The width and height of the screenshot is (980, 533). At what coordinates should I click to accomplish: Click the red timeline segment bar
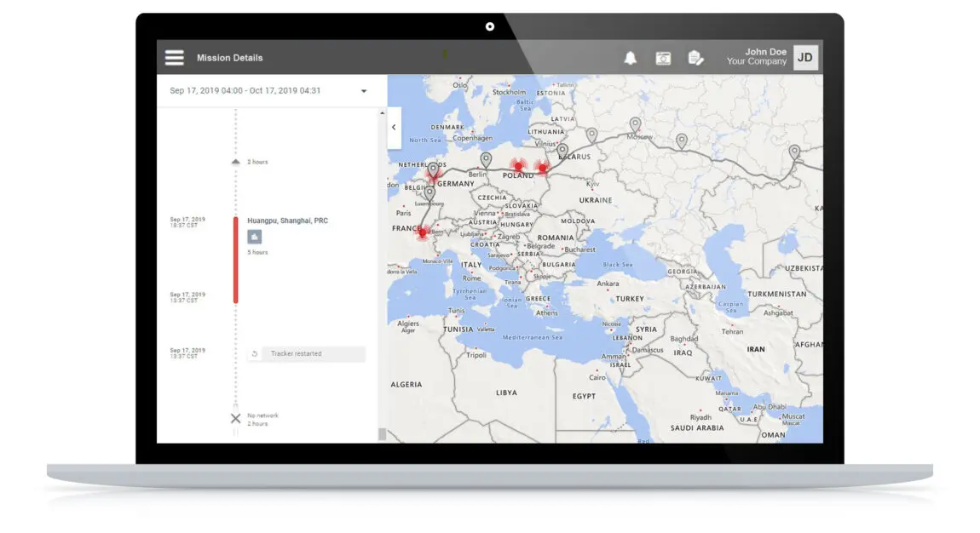tap(235, 260)
